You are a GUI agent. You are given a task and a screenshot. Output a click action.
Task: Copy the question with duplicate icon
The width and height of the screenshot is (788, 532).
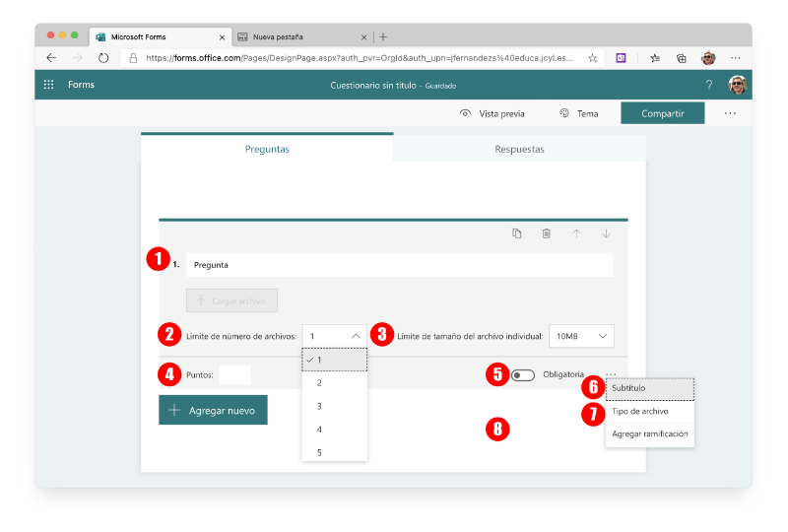(x=516, y=233)
